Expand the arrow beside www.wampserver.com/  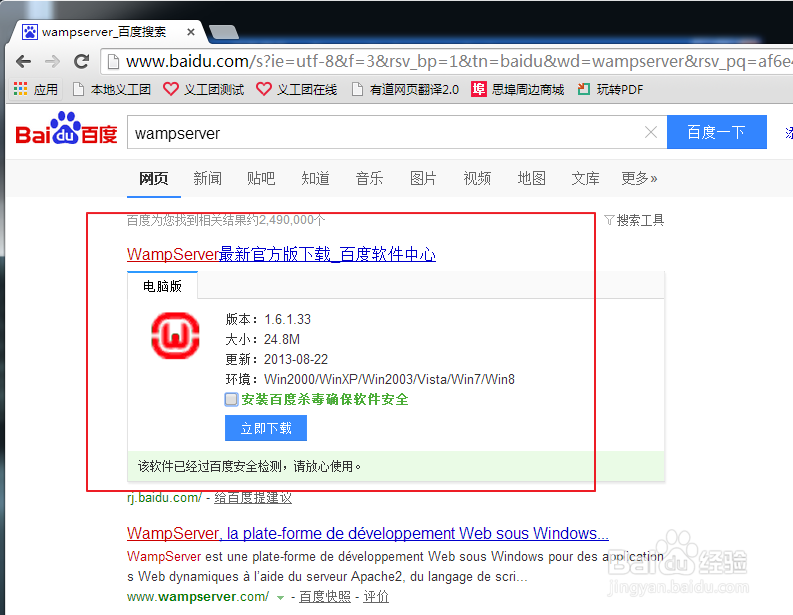point(280,598)
